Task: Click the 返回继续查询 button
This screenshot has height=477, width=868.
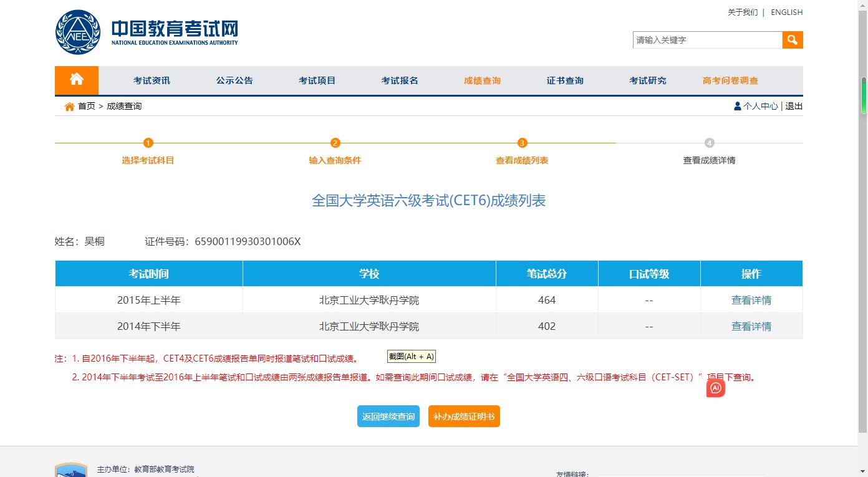Action: (388, 417)
